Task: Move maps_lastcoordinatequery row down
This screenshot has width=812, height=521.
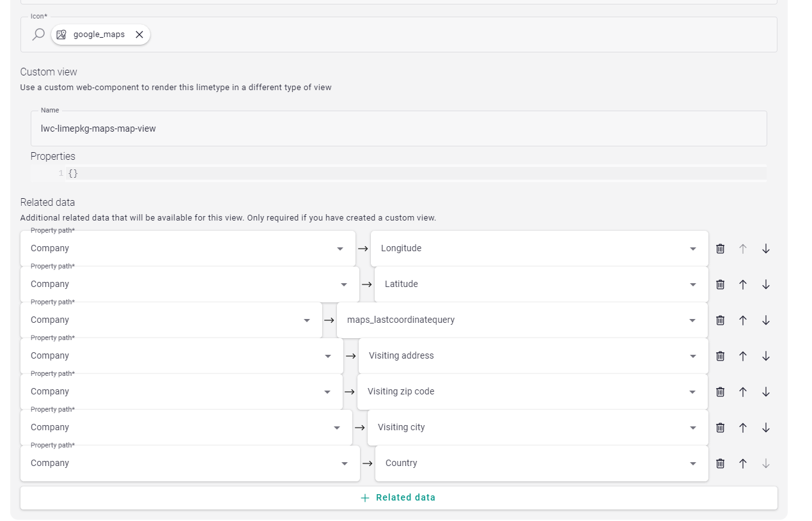Action: [x=766, y=320]
